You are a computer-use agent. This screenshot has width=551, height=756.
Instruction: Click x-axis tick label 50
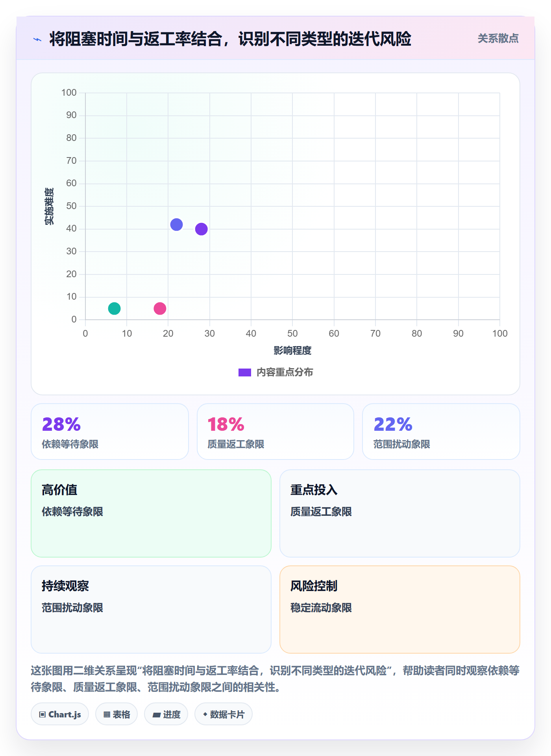coord(292,334)
